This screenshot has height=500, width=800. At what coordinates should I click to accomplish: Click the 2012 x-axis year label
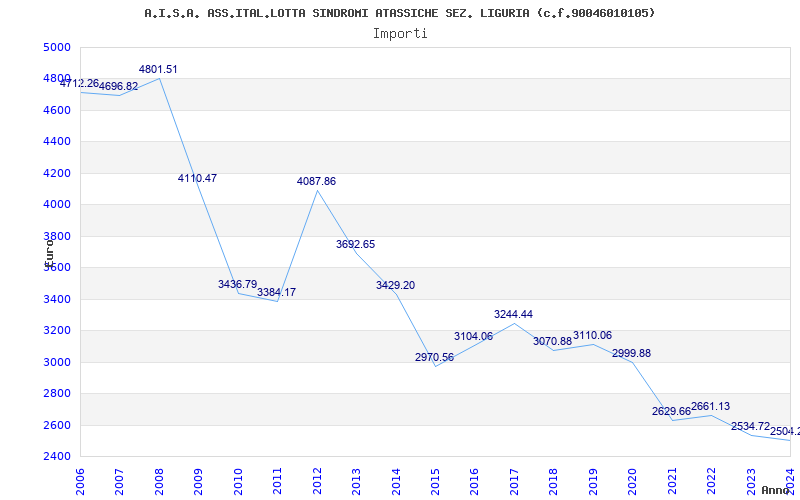pyautogui.click(x=317, y=481)
